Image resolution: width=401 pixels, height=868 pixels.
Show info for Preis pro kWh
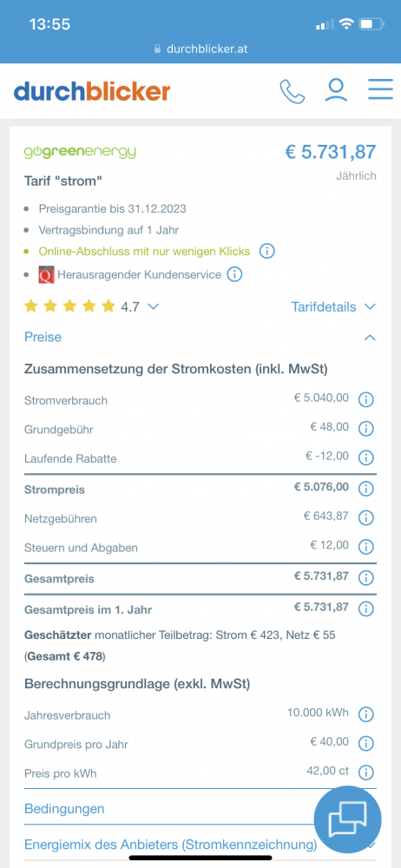click(366, 772)
